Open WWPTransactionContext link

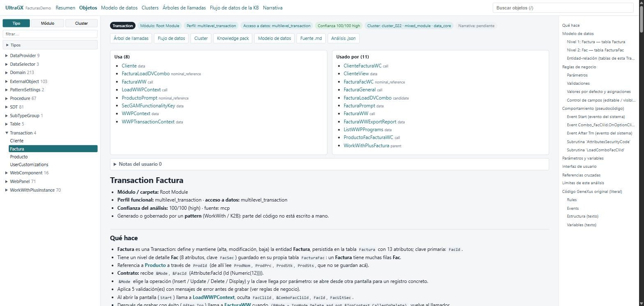click(x=148, y=122)
